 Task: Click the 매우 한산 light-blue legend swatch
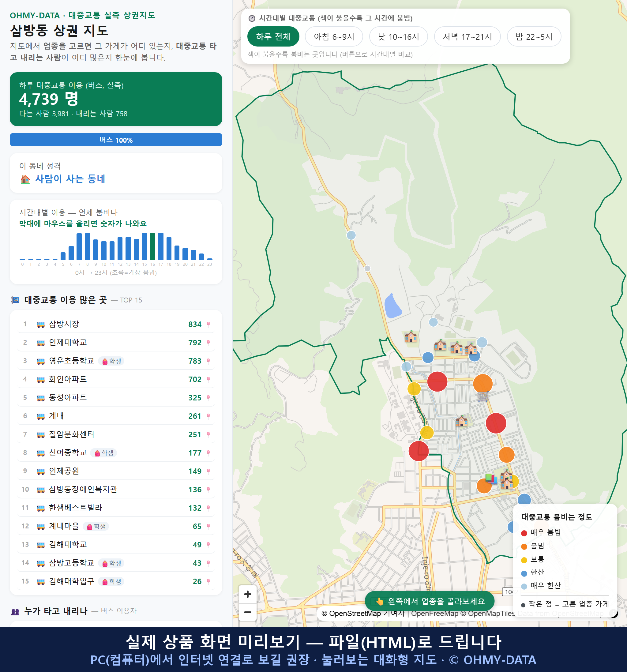click(524, 587)
